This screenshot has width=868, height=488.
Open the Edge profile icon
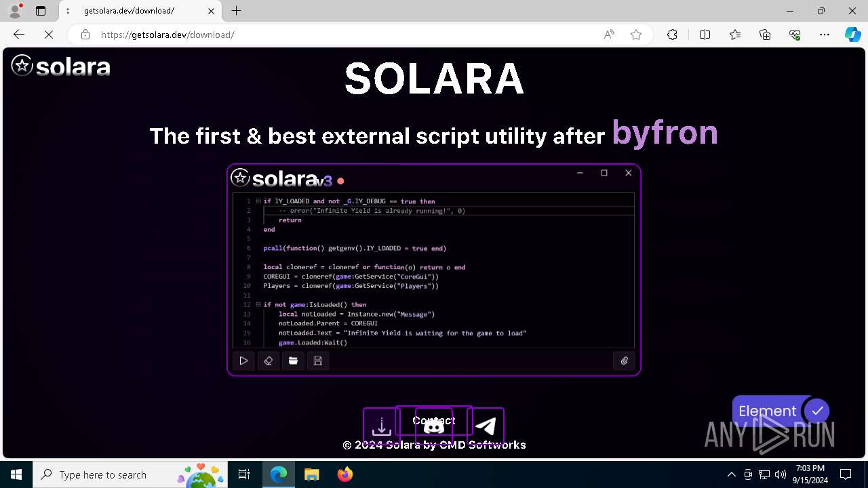pos(14,11)
